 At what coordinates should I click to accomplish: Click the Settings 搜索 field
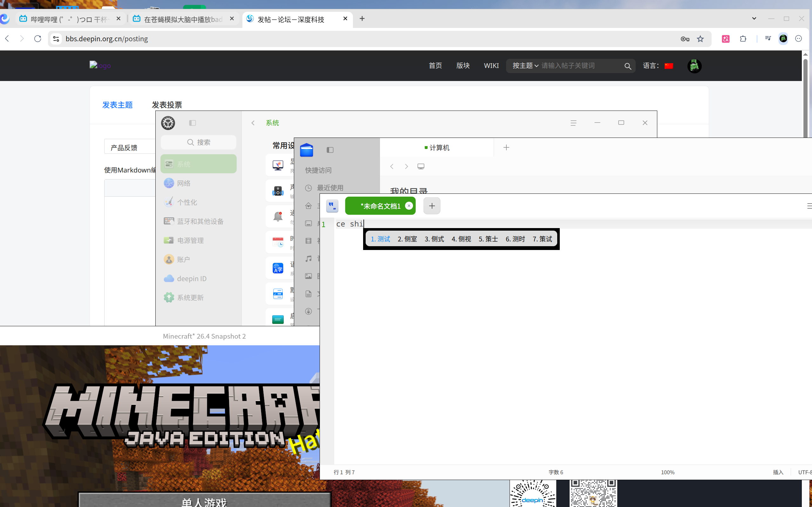199,142
